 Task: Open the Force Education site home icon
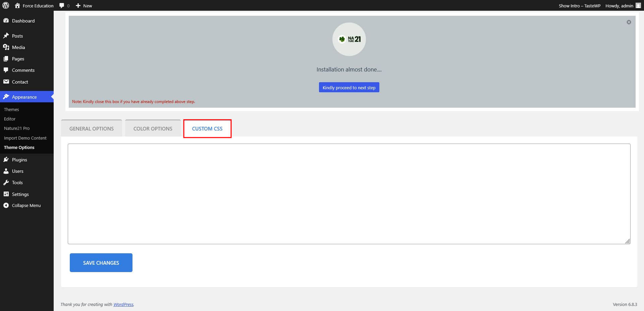pyautogui.click(x=17, y=5)
